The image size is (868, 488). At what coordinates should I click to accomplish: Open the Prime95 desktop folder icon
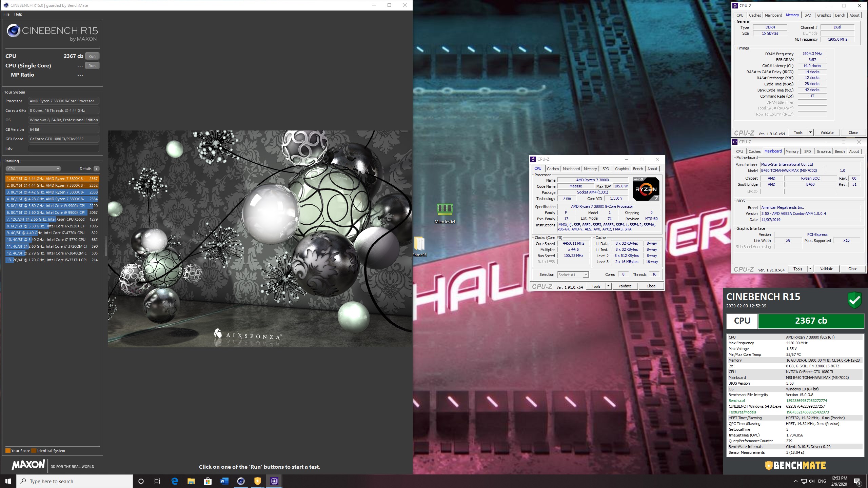(x=419, y=246)
